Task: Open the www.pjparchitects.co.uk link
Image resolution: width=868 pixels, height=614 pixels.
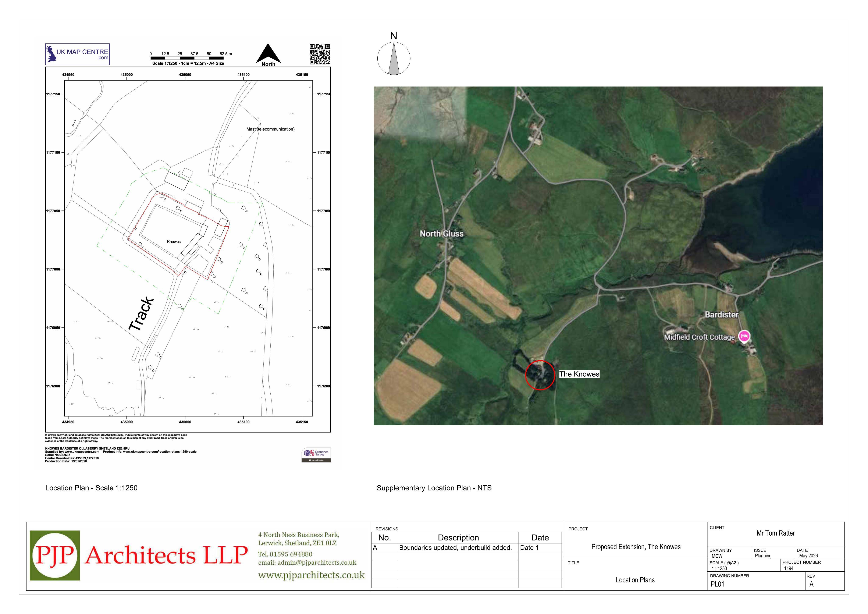Action: click(311, 575)
